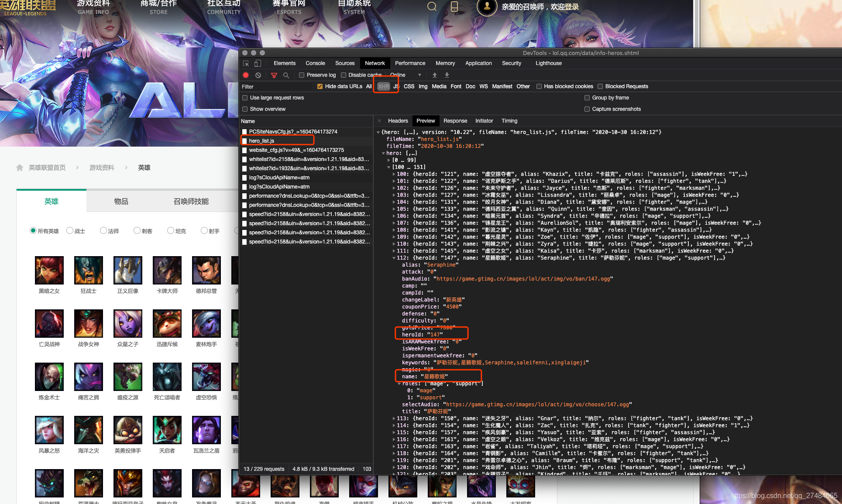The width and height of the screenshot is (842, 504).
Task: Activate the DevTools inspect element picker
Action: coord(246,63)
